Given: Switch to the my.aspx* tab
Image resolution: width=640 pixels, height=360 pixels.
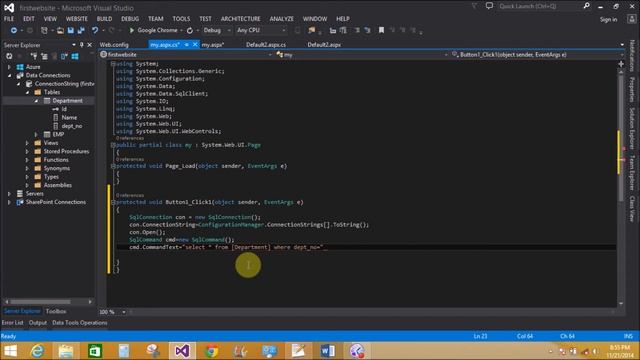Looking at the screenshot, I should [213, 45].
